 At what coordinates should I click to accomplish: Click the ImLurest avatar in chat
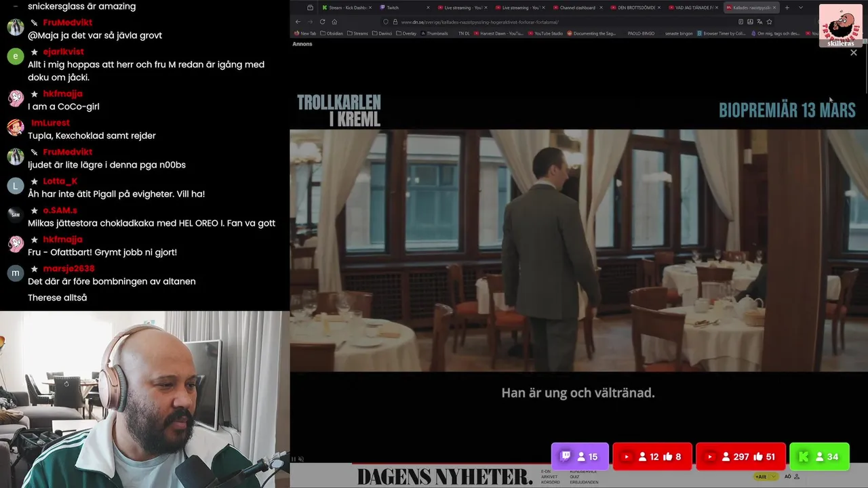point(15,127)
